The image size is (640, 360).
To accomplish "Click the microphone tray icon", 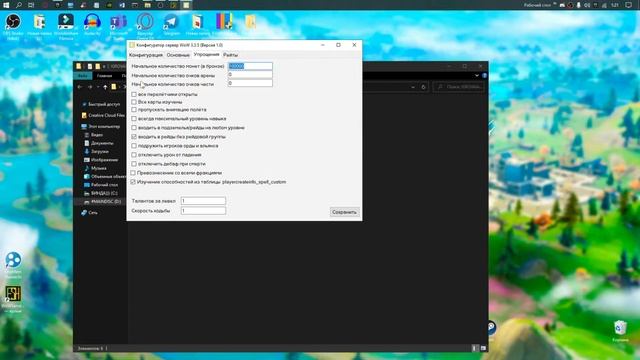I will pos(578,5).
